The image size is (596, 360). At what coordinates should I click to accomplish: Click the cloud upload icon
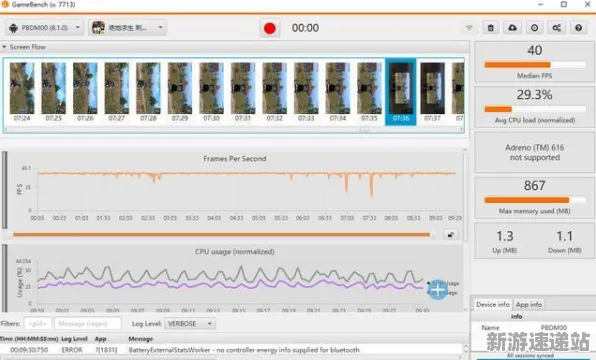click(x=512, y=28)
